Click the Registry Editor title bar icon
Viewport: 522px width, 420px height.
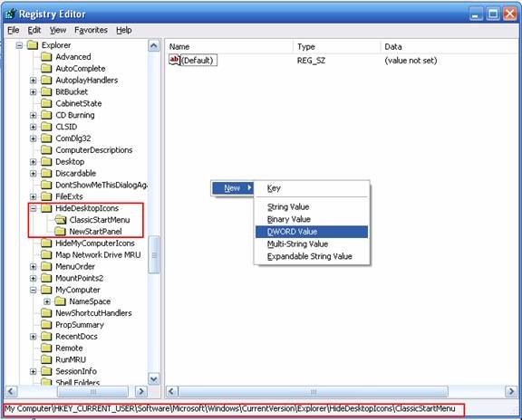(11, 14)
